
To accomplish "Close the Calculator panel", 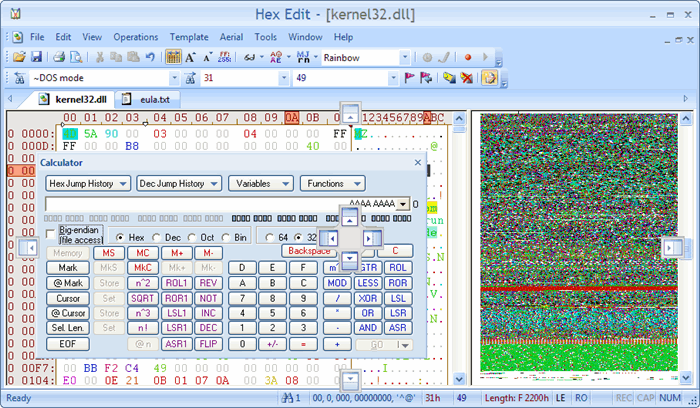I will 418,162.
